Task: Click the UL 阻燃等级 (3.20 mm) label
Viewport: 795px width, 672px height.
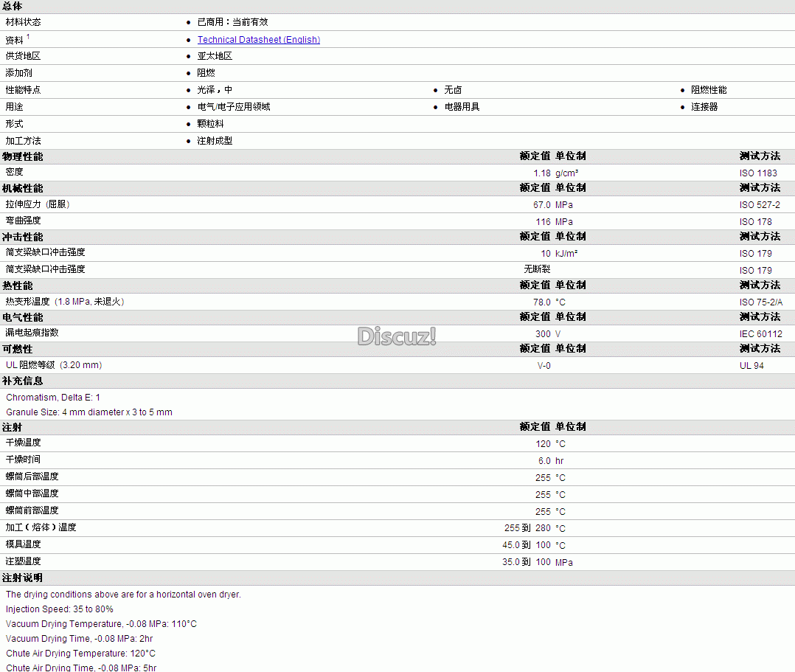Action: pos(54,365)
